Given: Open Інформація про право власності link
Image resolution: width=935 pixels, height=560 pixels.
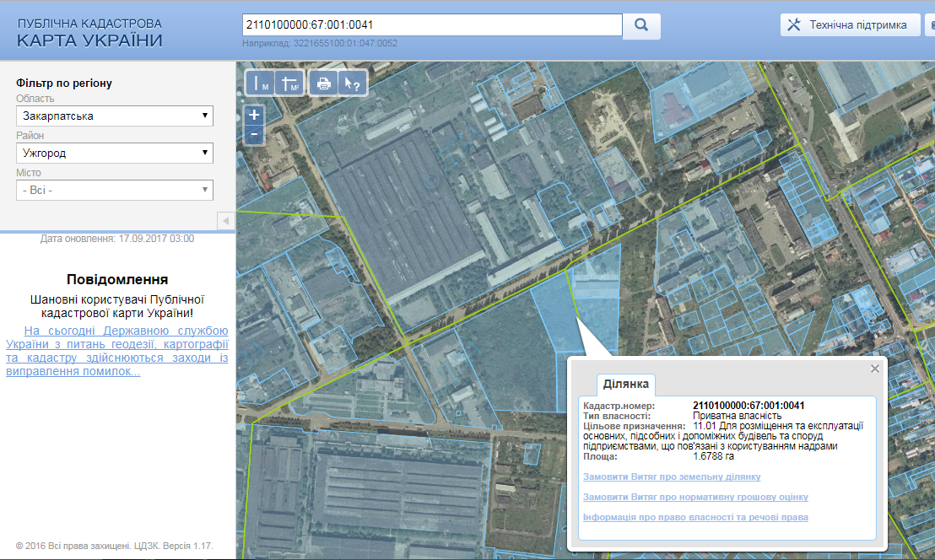Looking at the screenshot, I should (x=695, y=518).
